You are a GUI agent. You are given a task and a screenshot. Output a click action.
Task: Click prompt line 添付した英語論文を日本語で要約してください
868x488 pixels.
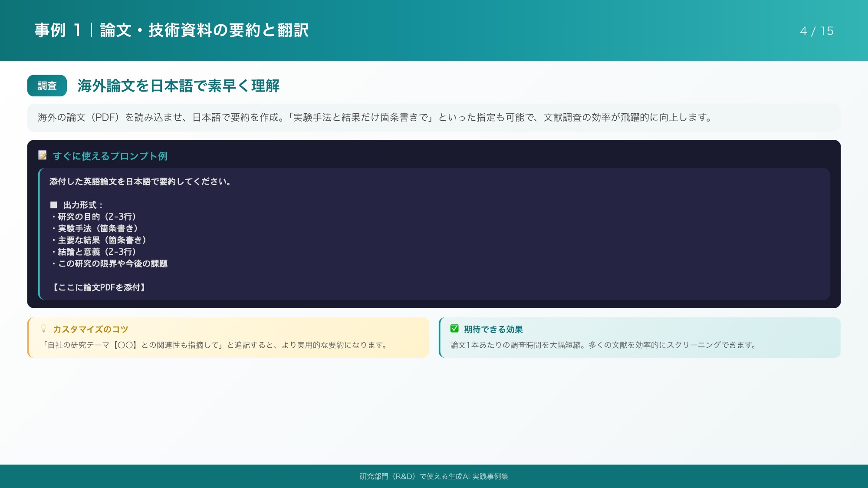click(141, 181)
